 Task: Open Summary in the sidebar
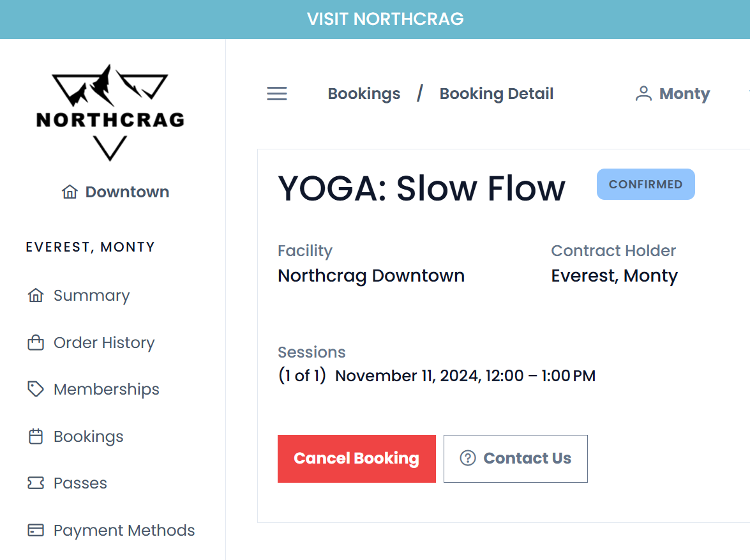pyautogui.click(x=91, y=296)
